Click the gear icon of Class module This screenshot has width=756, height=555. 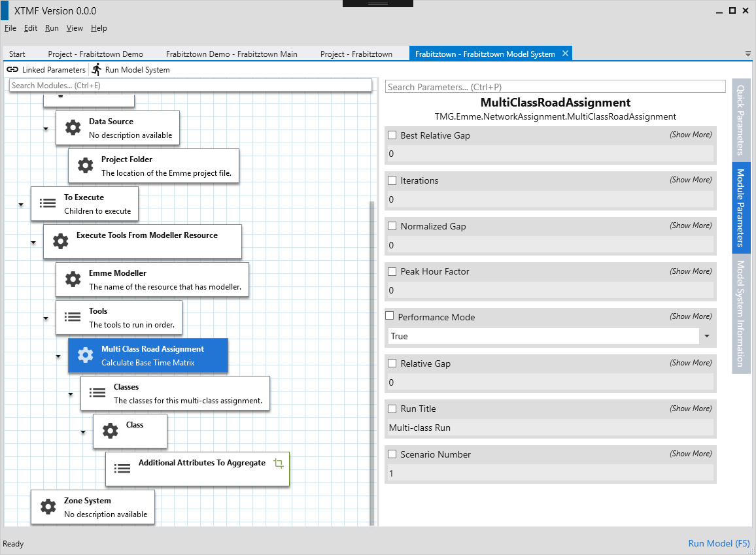pos(111,431)
